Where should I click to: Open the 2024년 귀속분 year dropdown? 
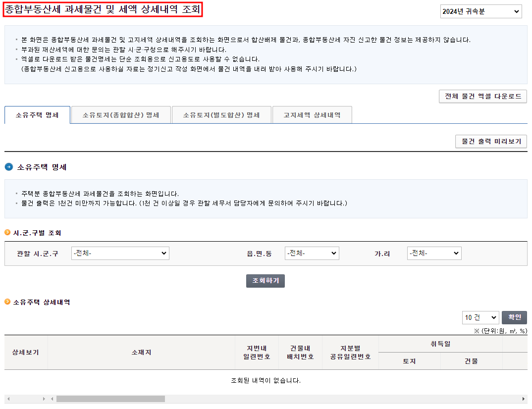pos(480,11)
